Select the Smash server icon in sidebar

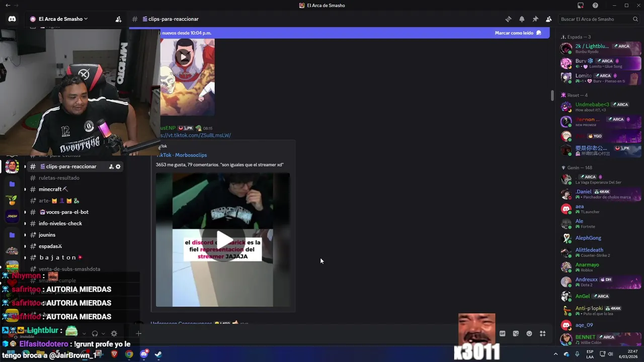pos(12,216)
